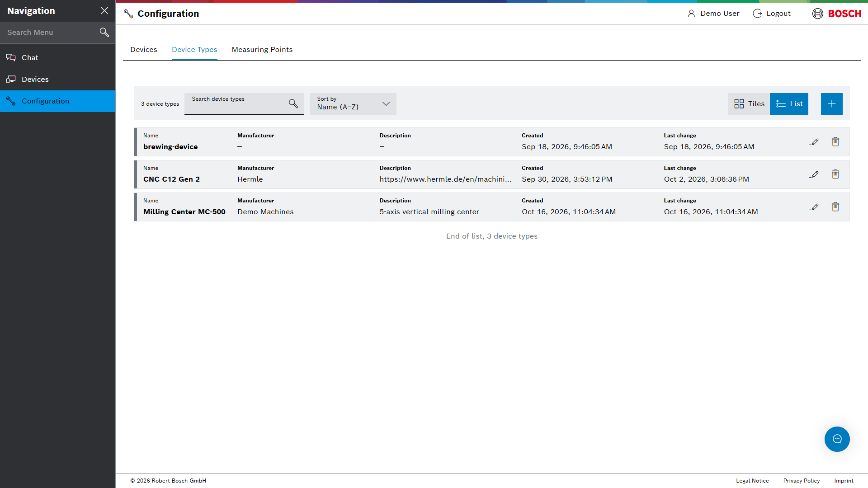This screenshot has height=488, width=868.
Task: Open the Legal Notice link
Action: (752, 481)
